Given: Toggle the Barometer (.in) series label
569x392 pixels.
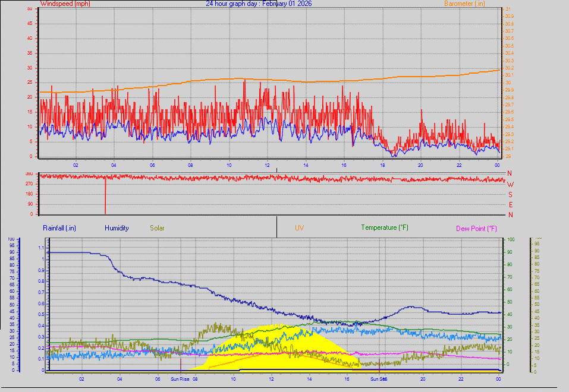Looking at the screenshot, I should point(464,4).
